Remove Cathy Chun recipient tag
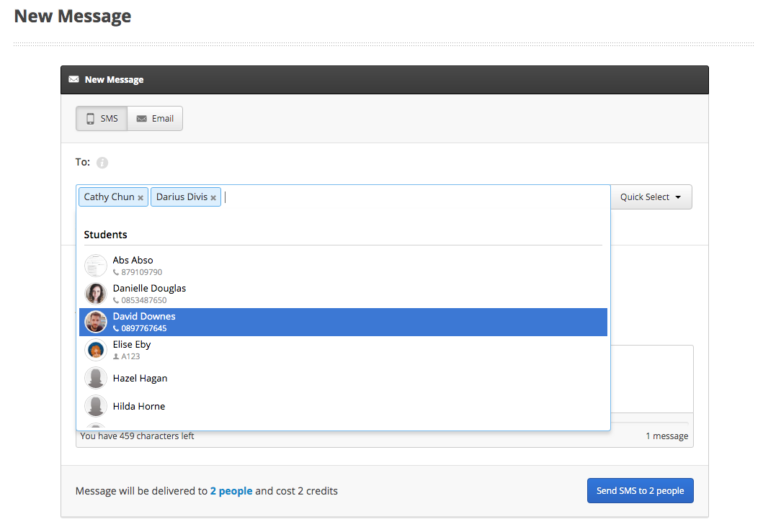This screenshot has height=532, width=763. [140, 198]
